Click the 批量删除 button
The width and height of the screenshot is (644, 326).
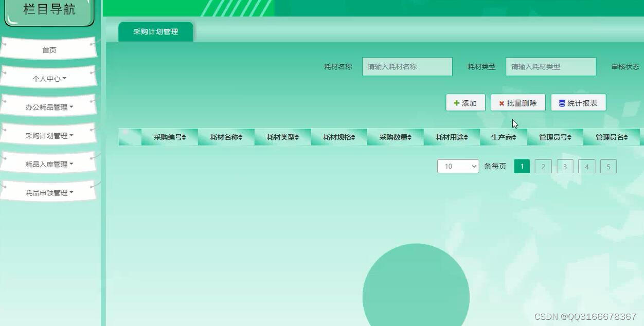518,103
